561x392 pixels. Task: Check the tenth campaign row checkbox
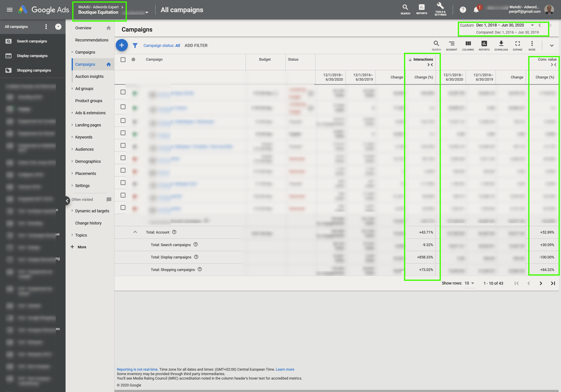[x=123, y=208]
